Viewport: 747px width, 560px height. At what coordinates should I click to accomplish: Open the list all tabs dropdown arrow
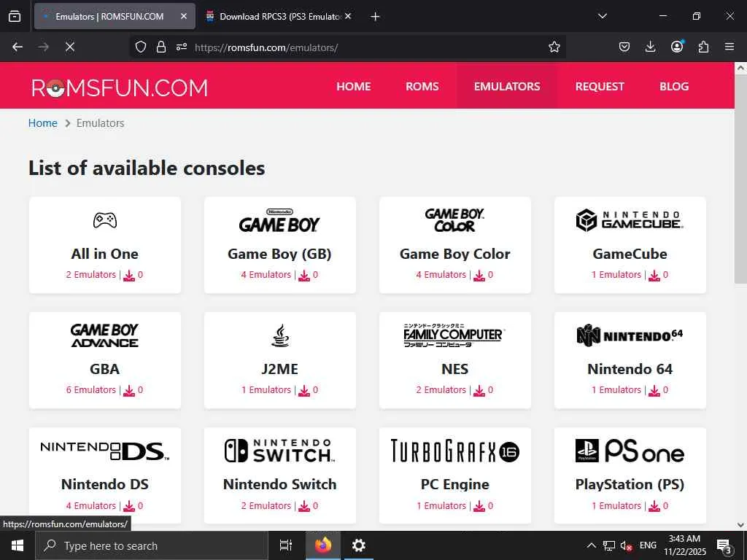tap(602, 16)
